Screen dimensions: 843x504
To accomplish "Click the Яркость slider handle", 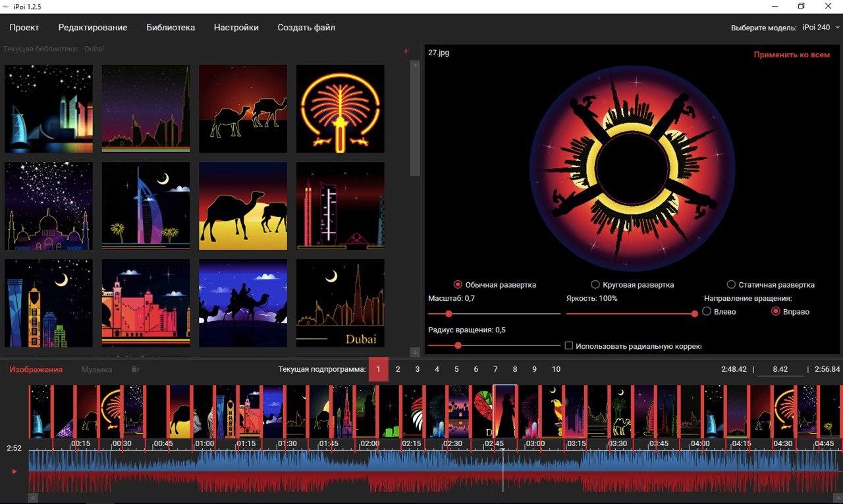I will [694, 314].
